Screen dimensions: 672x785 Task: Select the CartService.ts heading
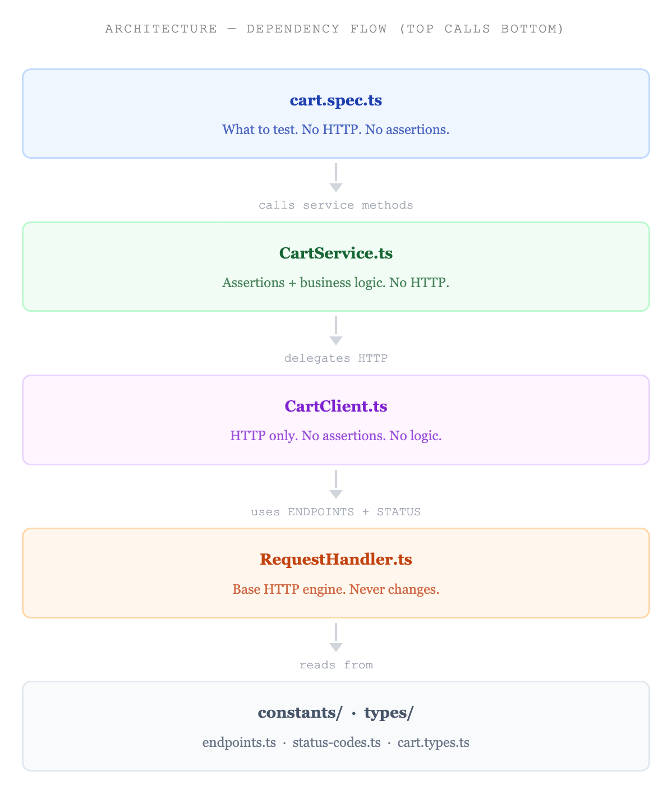point(336,253)
